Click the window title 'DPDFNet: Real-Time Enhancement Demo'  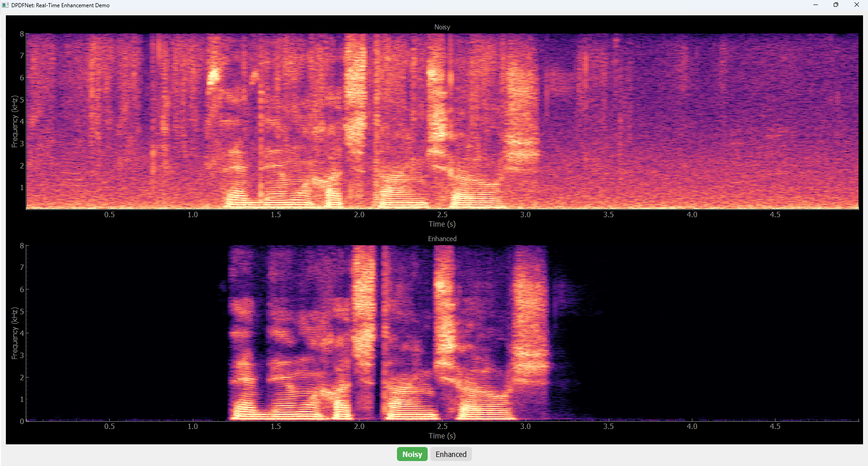[x=61, y=5]
